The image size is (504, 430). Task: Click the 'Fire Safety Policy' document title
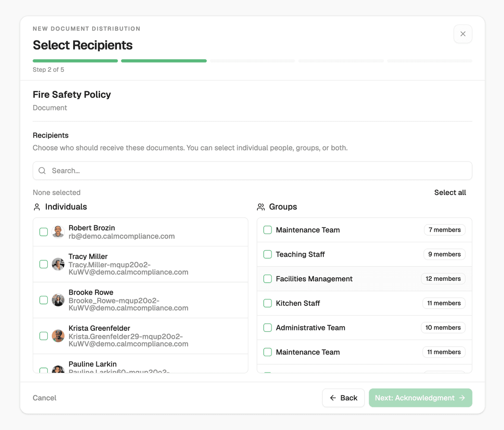[x=72, y=95]
